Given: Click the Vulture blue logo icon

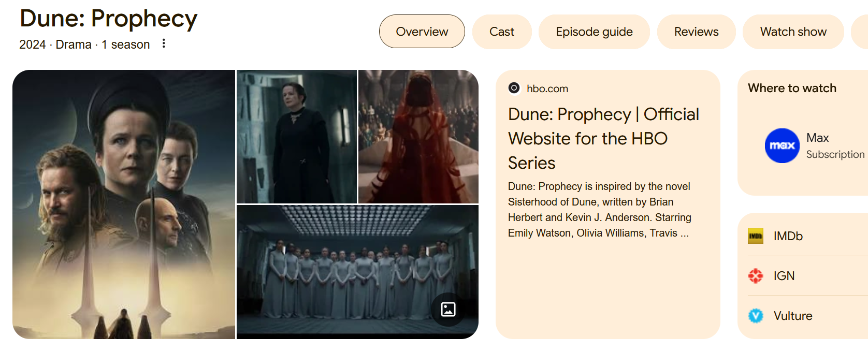Looking at the screenshot, I should pos(756,316).
